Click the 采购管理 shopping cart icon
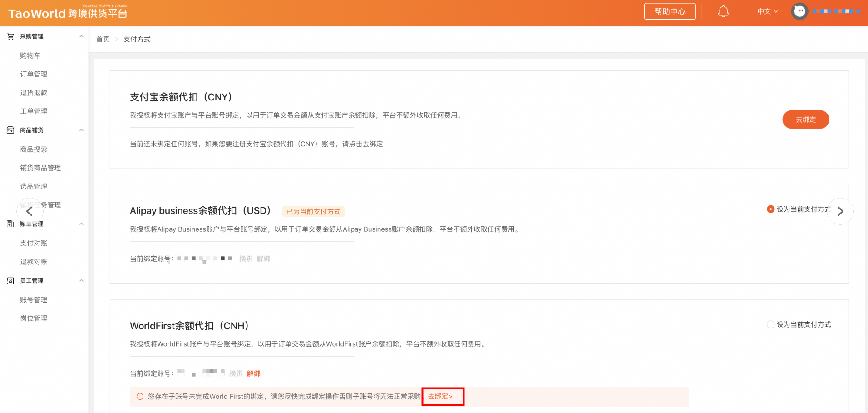The image size is (868, 413). (x=10, y=36)
